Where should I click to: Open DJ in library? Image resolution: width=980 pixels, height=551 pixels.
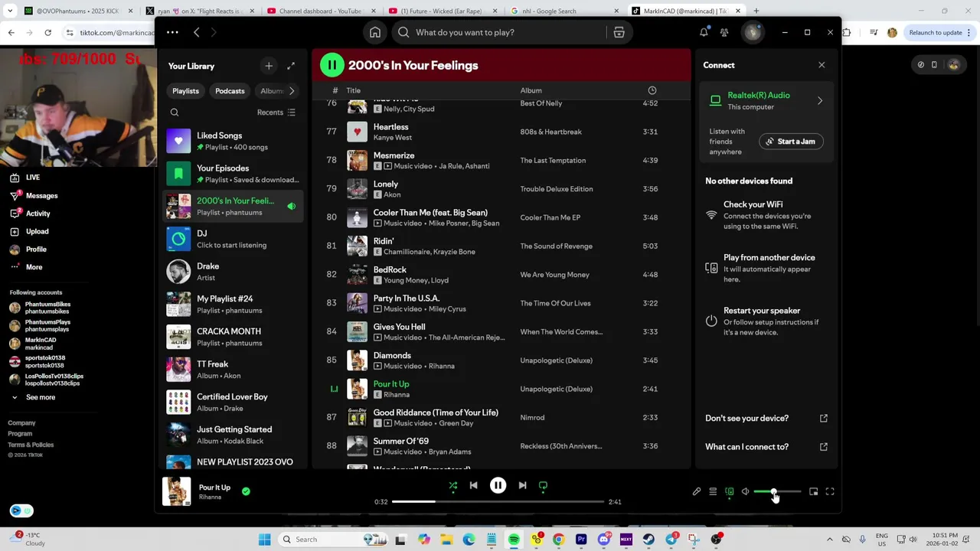233,239
